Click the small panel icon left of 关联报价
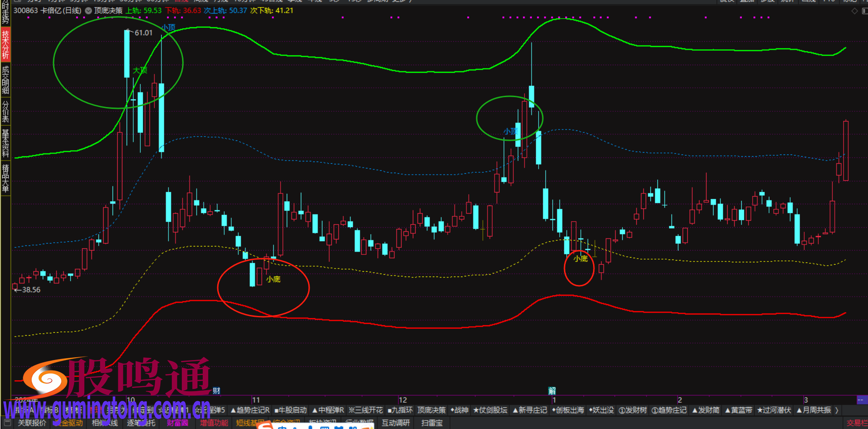Viewport: 868px width, 429px height. [x=8, y=423]
